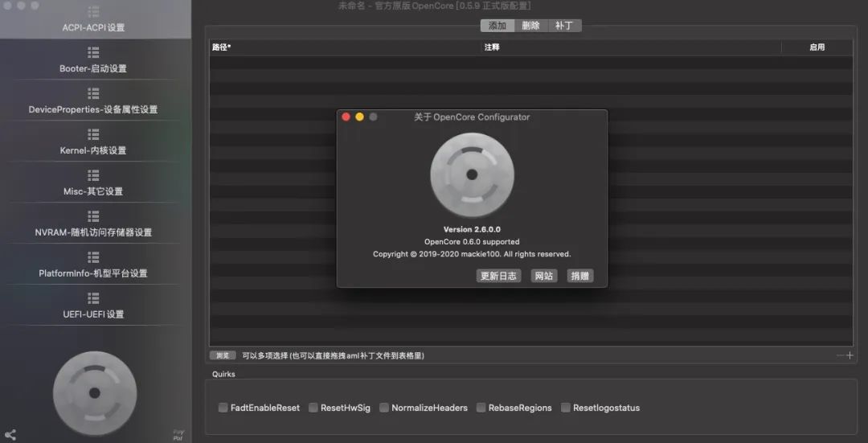Screen dimensions: 868x443
Task: Minimize the About dialog with yellow button
Action: [x=360, y=117]
